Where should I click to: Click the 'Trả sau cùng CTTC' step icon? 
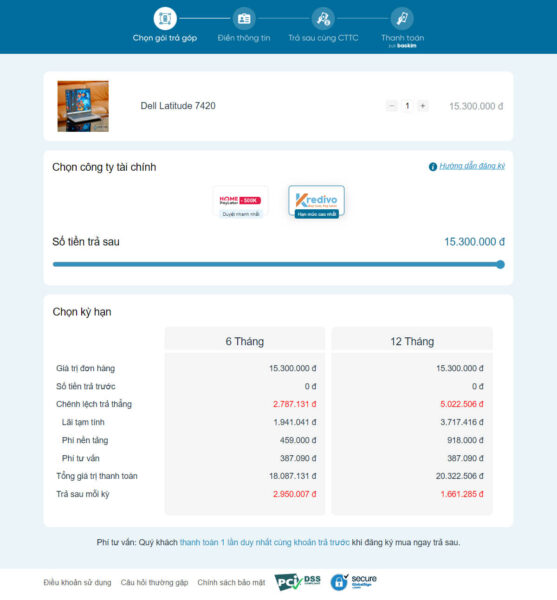coord(323,18)
